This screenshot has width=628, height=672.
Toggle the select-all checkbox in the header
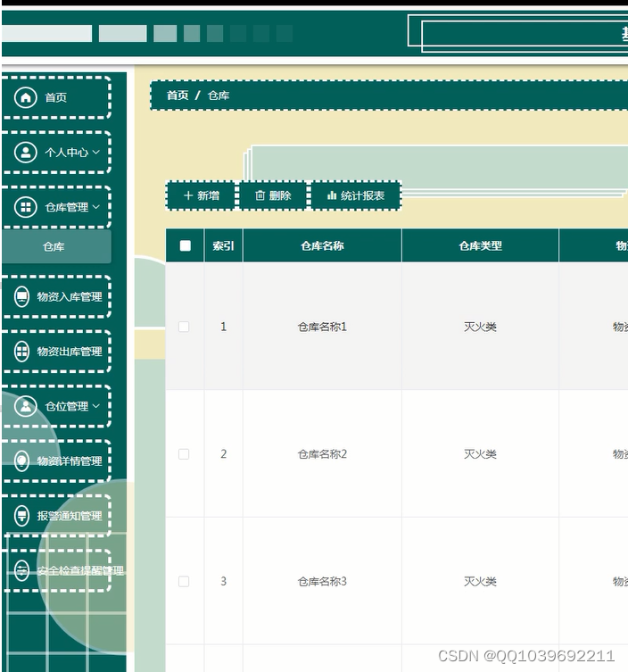click(185, 245)
